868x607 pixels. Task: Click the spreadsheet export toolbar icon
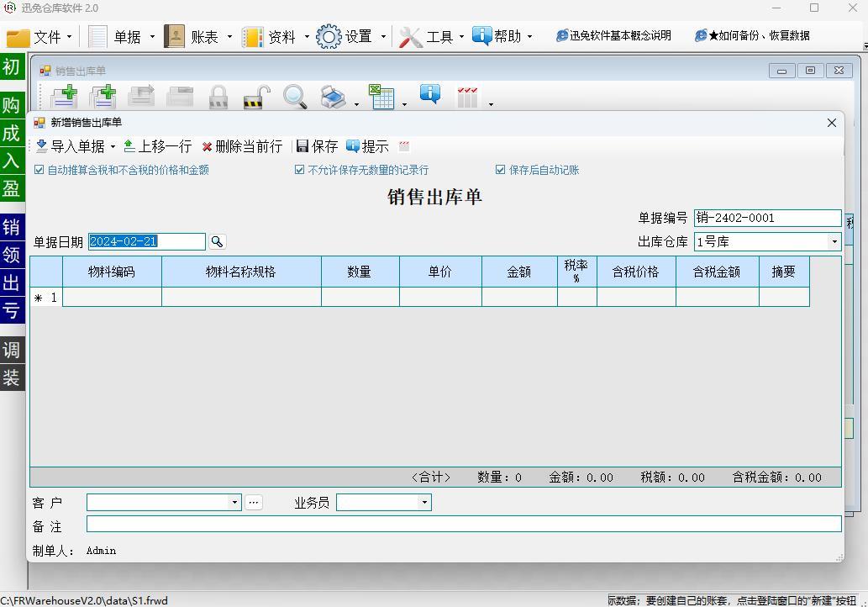coord(381,98)
